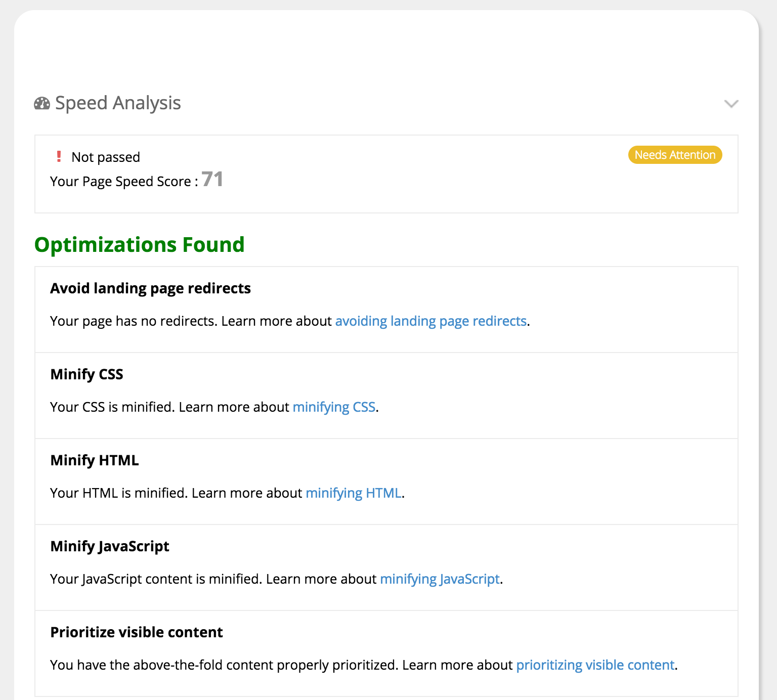Expand the Avoid landing page redirects entry
777x700 pixels.
[x=150, y=288]
